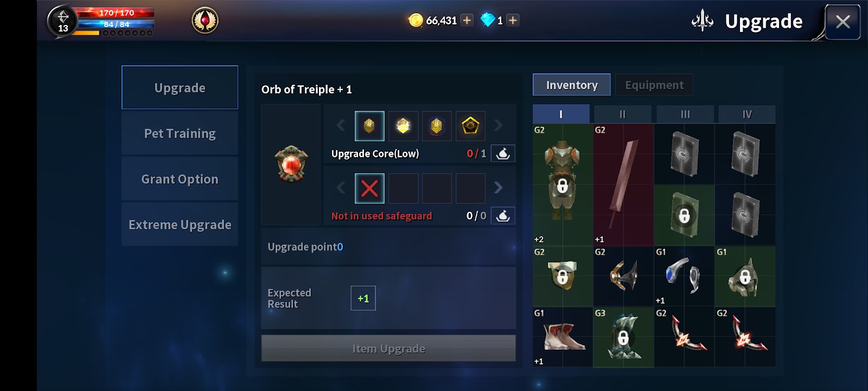The image size is (868, 391).
Task: Open the Pet Training menu
Action: (x=180, y=134)
